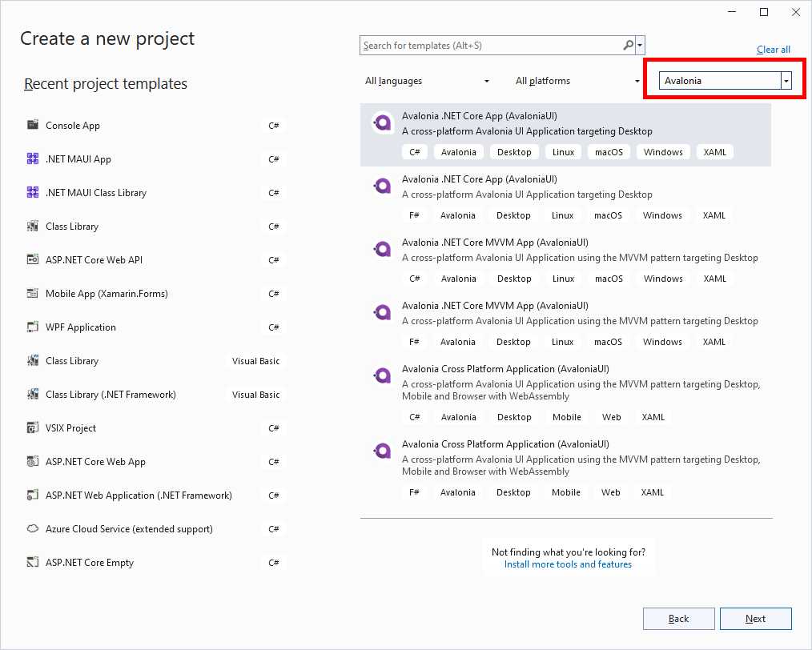Open the .NET MAUI App template via its icon
The height and width of the screenshot is (650, 812).
33,158
